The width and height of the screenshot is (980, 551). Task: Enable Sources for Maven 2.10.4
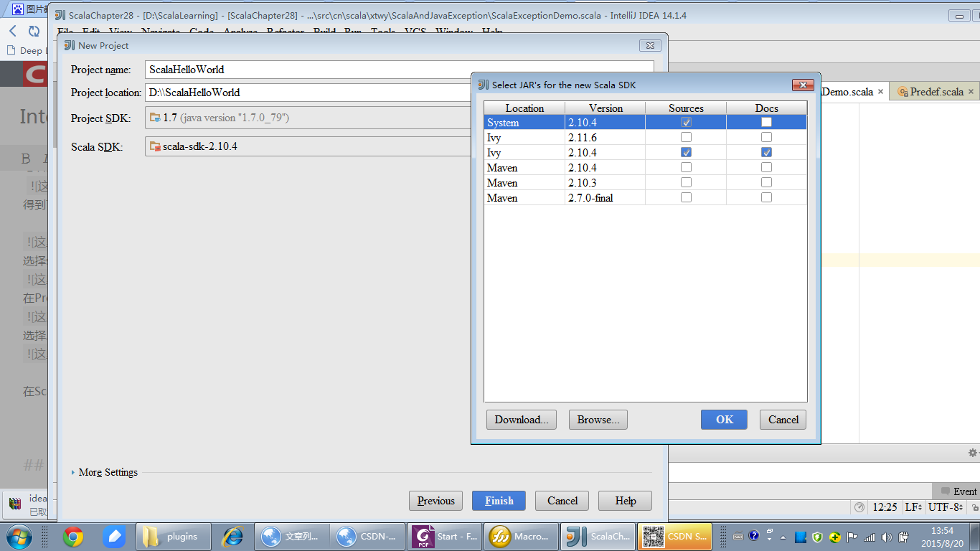pos(687,168)
